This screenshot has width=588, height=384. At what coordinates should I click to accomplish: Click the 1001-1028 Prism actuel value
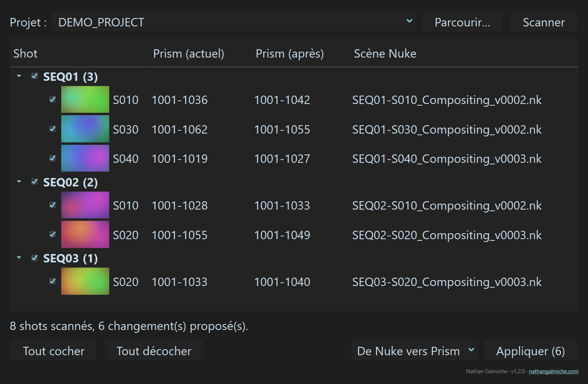click(180, 205)
